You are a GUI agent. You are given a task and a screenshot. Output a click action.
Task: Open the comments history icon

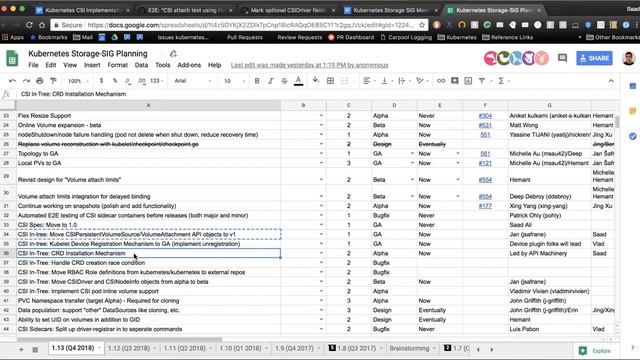562,58
